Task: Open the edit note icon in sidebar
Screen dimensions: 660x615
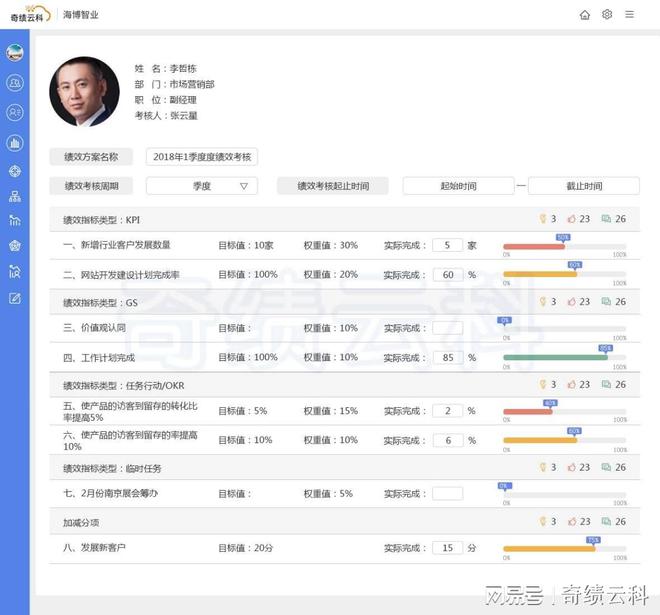Action: tap(15, 298)
